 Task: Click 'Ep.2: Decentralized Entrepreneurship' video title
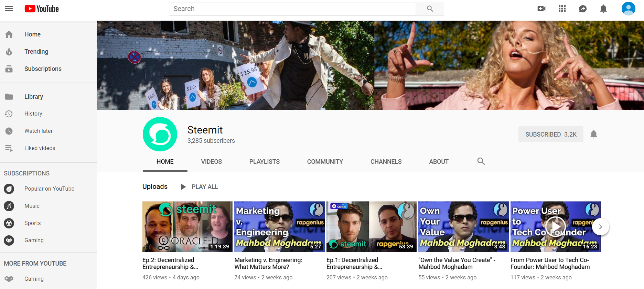point(170,264)
